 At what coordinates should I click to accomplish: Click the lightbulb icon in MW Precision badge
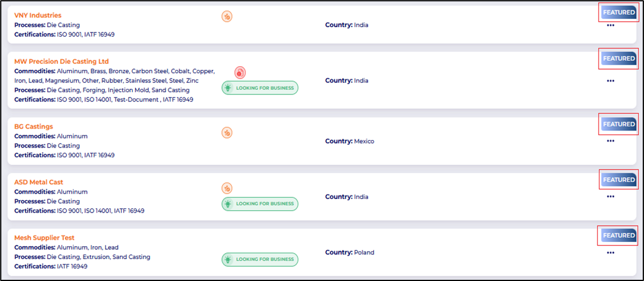tap(228, 88)
